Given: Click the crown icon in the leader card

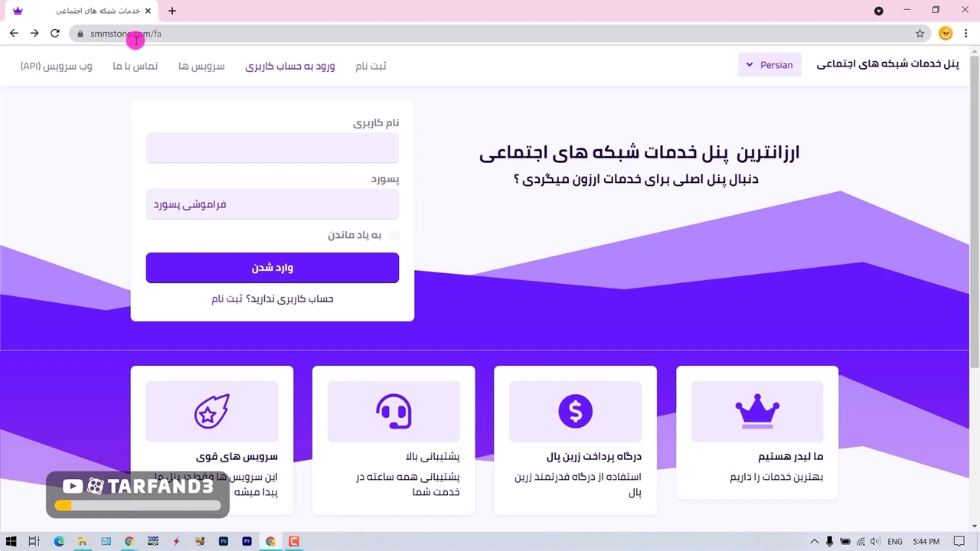Looking at the screenshot, I should [757, 412].
